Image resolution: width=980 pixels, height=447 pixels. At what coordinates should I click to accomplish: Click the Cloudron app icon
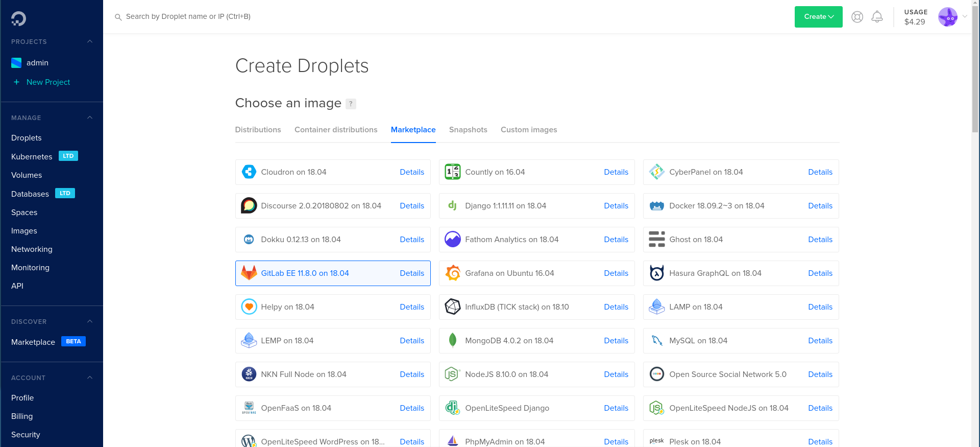[x=249, y=172]
